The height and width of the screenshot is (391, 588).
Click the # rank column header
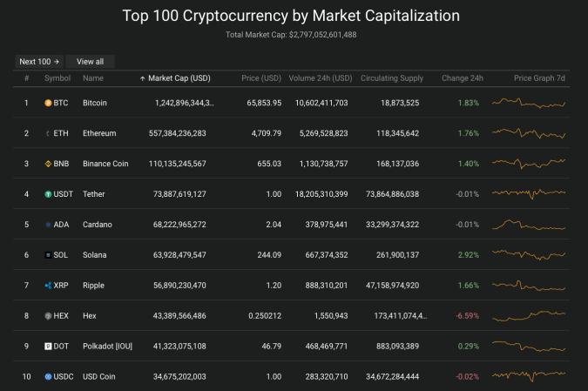(x=27, y=78)
